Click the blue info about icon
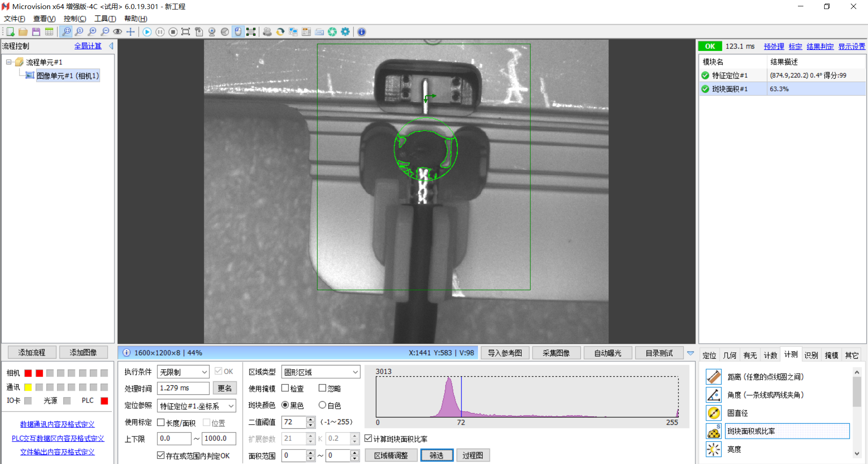868x464 pixels. (x=362, y=32)
